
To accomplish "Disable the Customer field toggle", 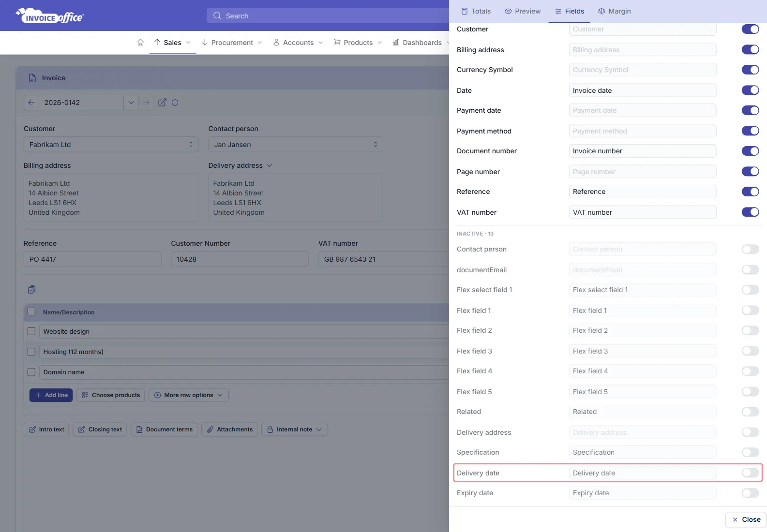I will 751,29.
